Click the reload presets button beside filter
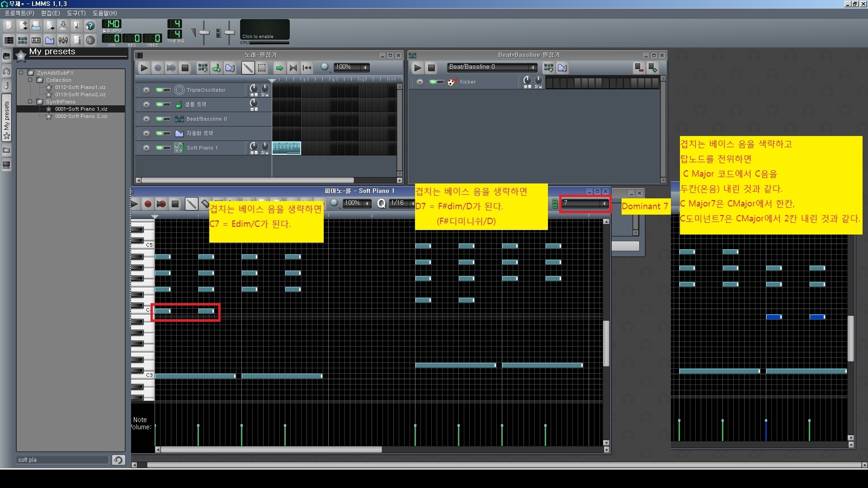The height and width of the screenshot is (488, 868). [118, 460]
